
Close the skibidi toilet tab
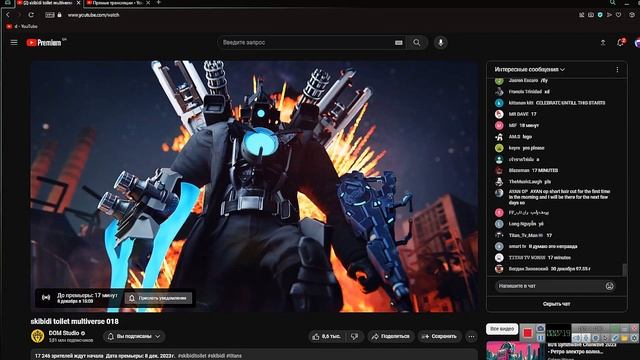point(79,3)
